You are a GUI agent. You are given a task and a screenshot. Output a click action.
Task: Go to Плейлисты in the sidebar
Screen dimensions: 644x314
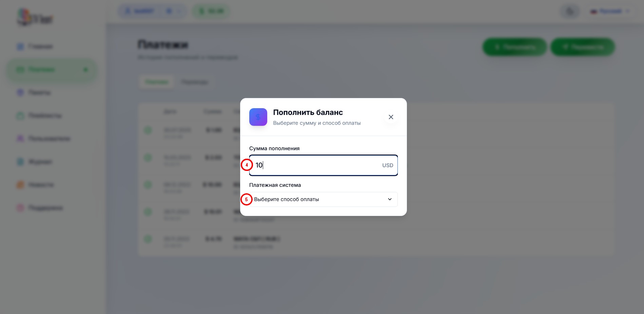click(44, 116)
